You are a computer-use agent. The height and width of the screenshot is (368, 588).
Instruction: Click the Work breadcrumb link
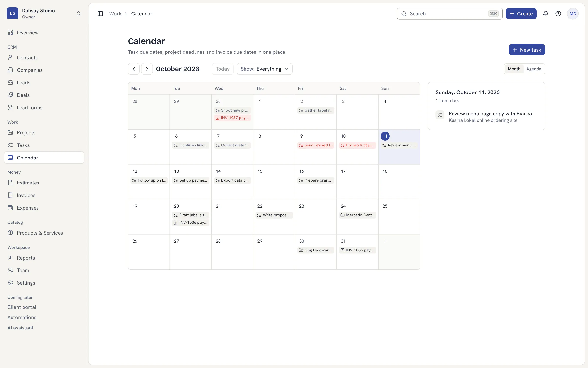point(115,14)
